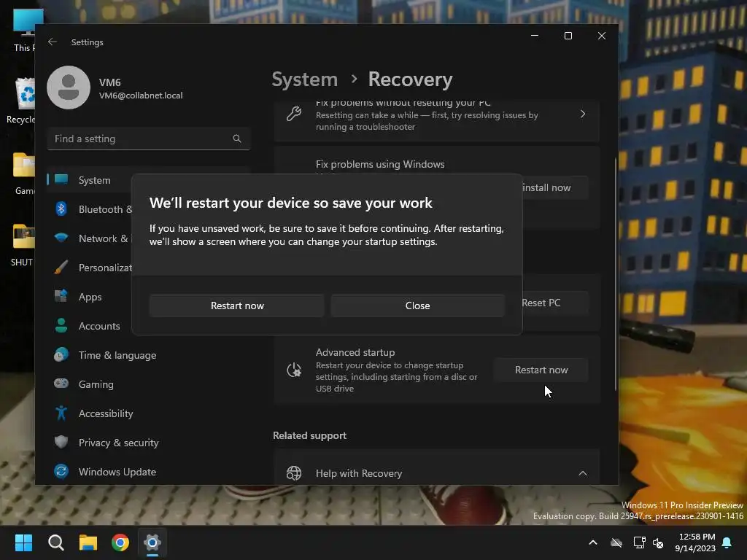The height and width of the screenshot is (560, 747).
Task: Click System in the breadcrumb header
Action: click(304, 79)
